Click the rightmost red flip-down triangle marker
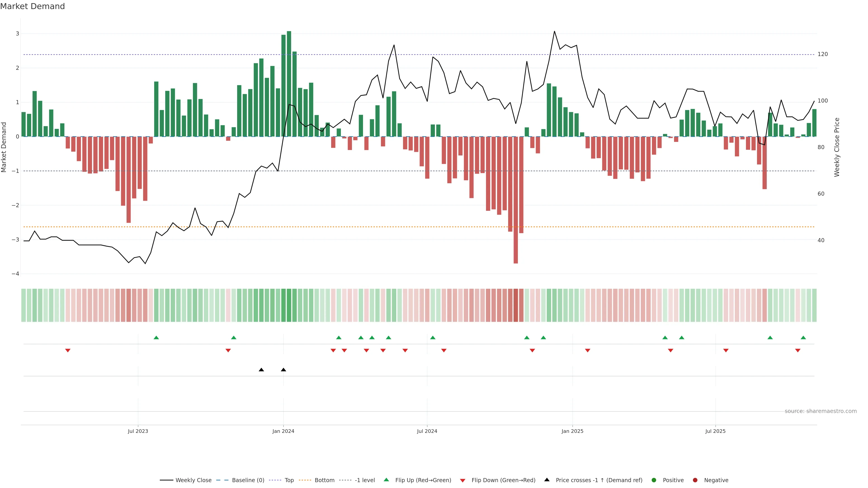 (x=797, y=351)
